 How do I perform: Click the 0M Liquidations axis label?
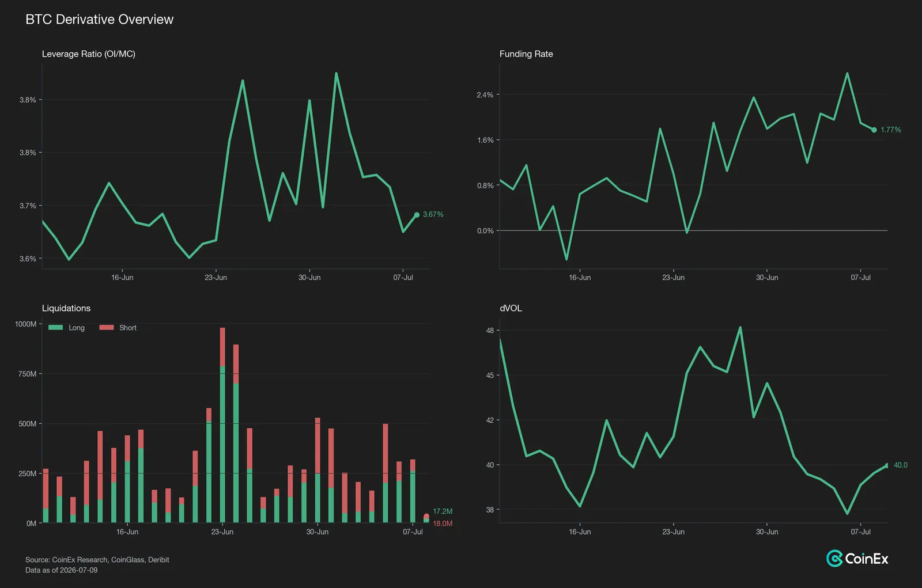(x=31, y=523)
